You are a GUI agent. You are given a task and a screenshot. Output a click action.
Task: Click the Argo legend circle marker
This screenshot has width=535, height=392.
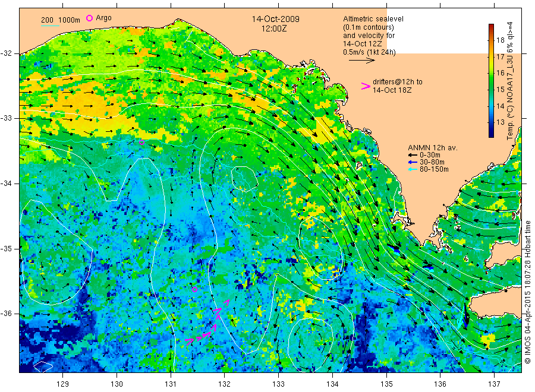89,18
